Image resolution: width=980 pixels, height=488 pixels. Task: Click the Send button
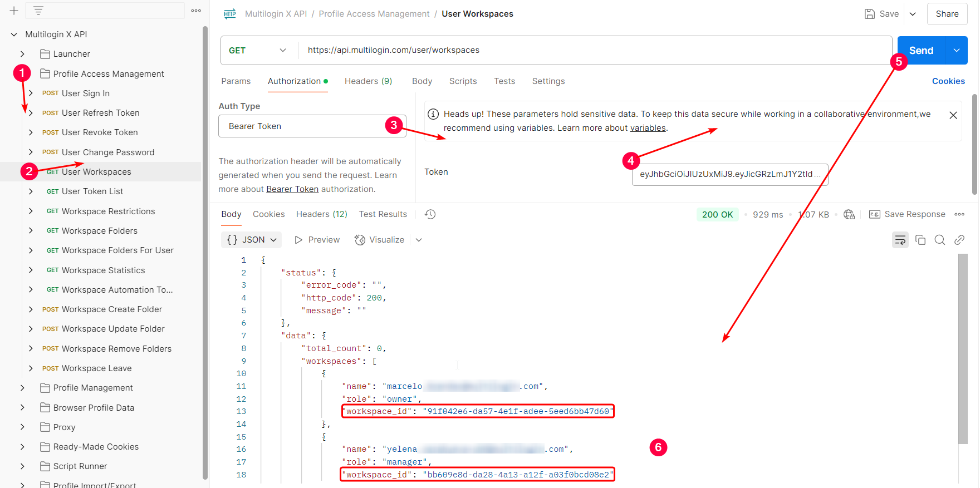922,51
